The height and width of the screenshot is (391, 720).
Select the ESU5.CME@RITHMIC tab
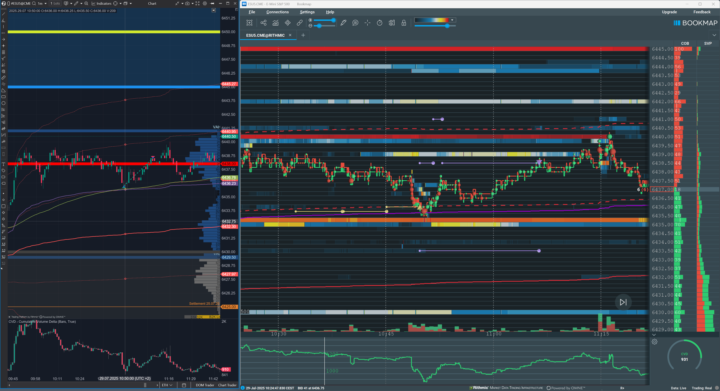(265, 35)
